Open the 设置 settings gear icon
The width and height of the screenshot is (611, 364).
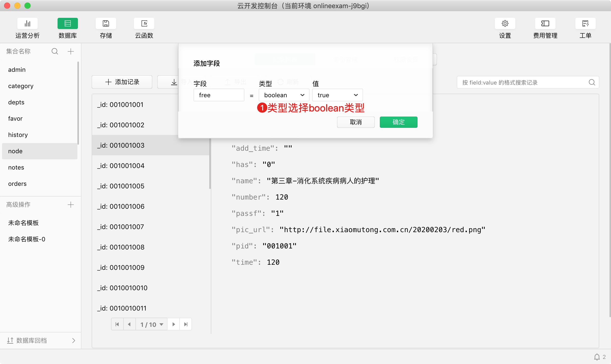tap(505, 24)
